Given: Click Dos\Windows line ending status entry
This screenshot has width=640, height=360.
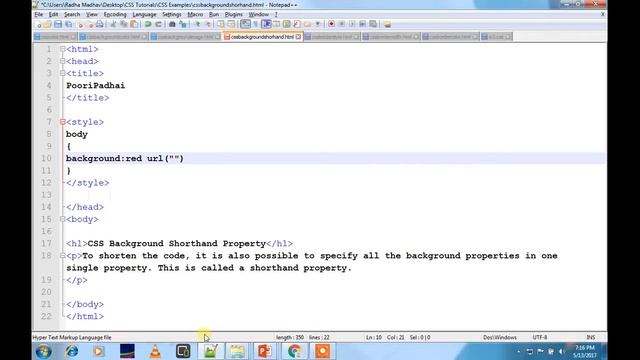Looking at the screenshot, I should (500, 338).
